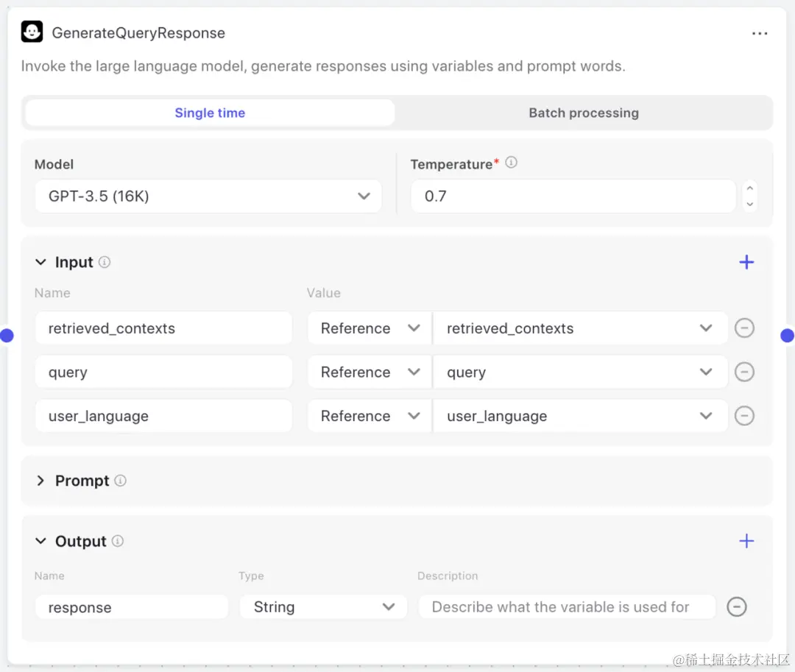
Task: Click the right output connector dot
Action: click(787, 336)
